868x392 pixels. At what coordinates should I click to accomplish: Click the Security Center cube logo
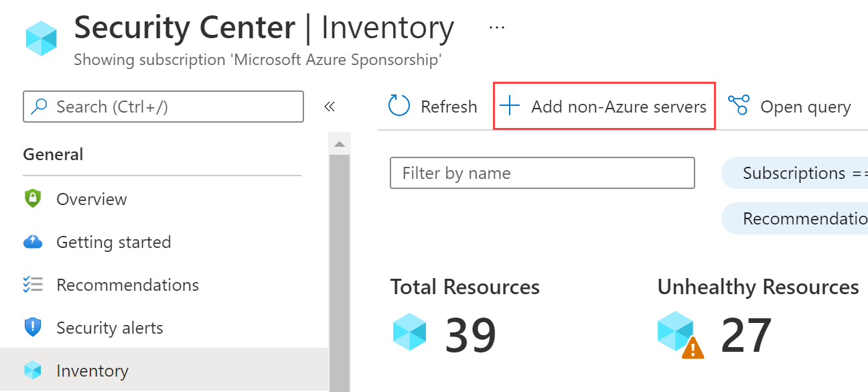pyautogui.click(x=41, y=38)
